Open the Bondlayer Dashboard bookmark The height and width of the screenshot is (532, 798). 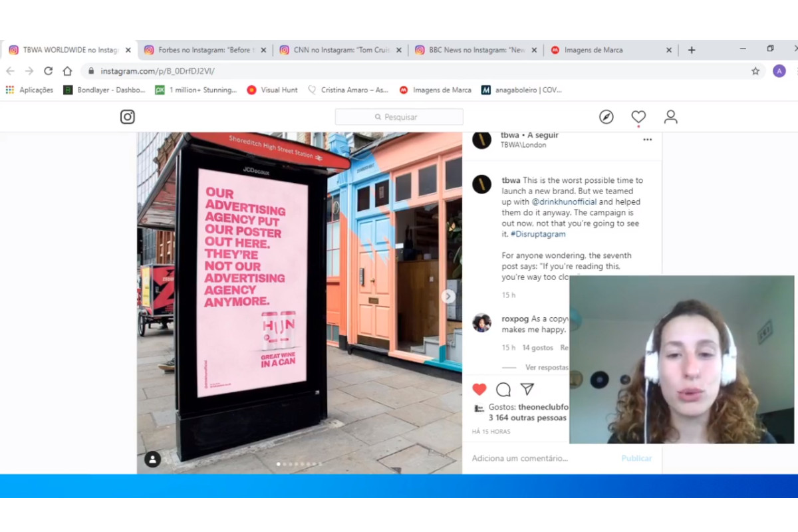[104, 90]
